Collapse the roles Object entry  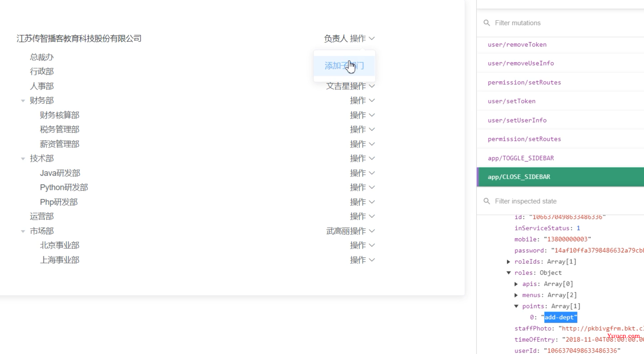pos(508,273)
